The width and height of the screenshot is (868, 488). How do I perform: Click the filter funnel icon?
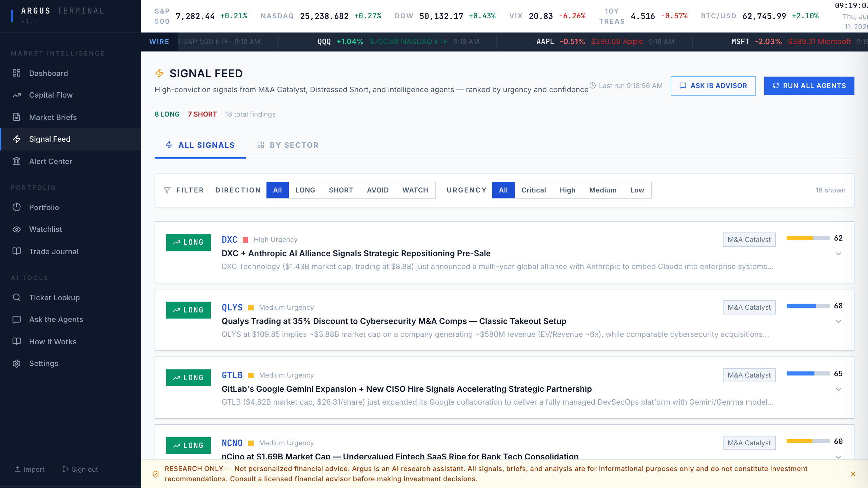(x=167, y=190)
